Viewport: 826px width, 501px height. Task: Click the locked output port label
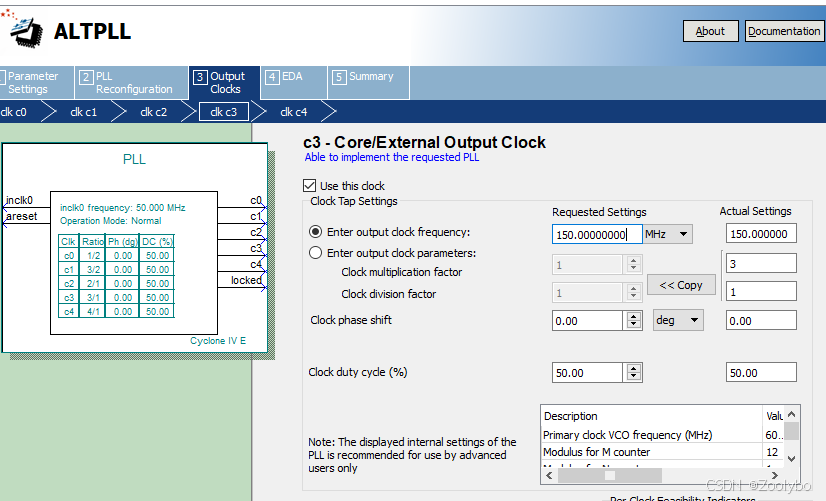tap(246, 280)
